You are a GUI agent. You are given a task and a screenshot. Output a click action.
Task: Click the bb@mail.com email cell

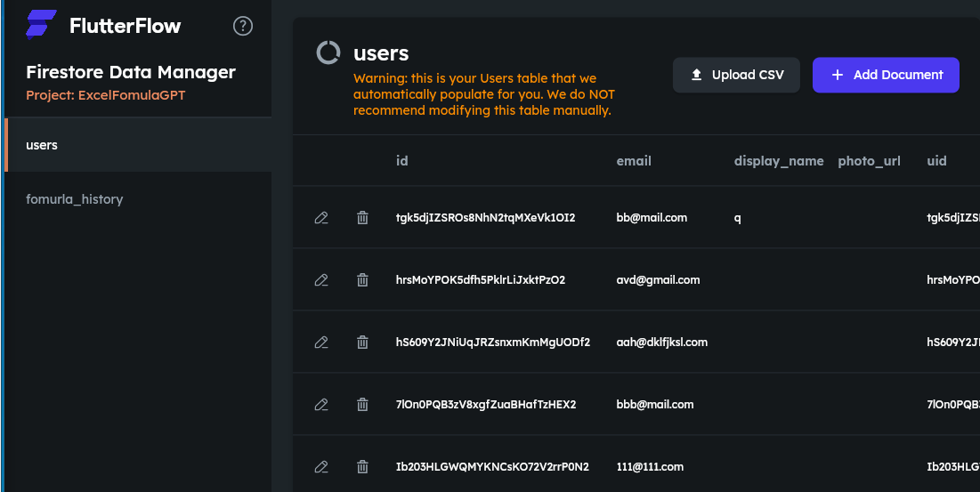point(652,218)
